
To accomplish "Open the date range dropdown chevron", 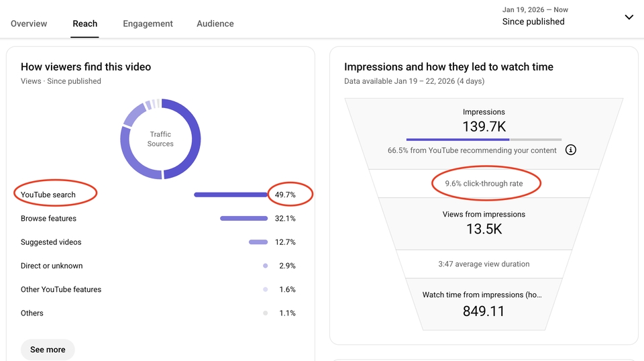I will click(x=629, y=17).
